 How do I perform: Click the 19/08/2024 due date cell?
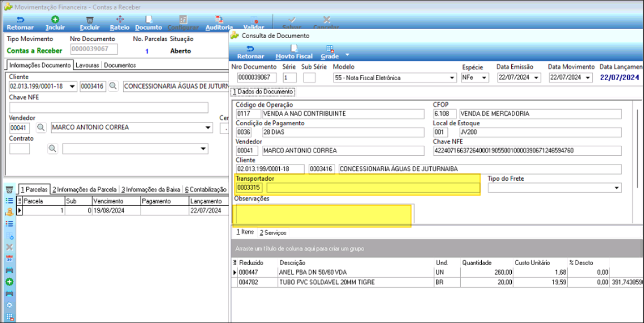[x=116, y=210]
